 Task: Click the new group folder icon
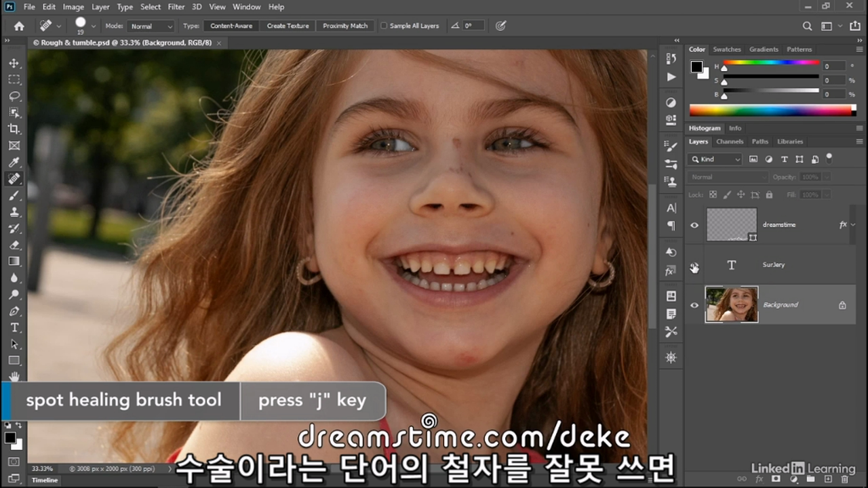(811, 479)
